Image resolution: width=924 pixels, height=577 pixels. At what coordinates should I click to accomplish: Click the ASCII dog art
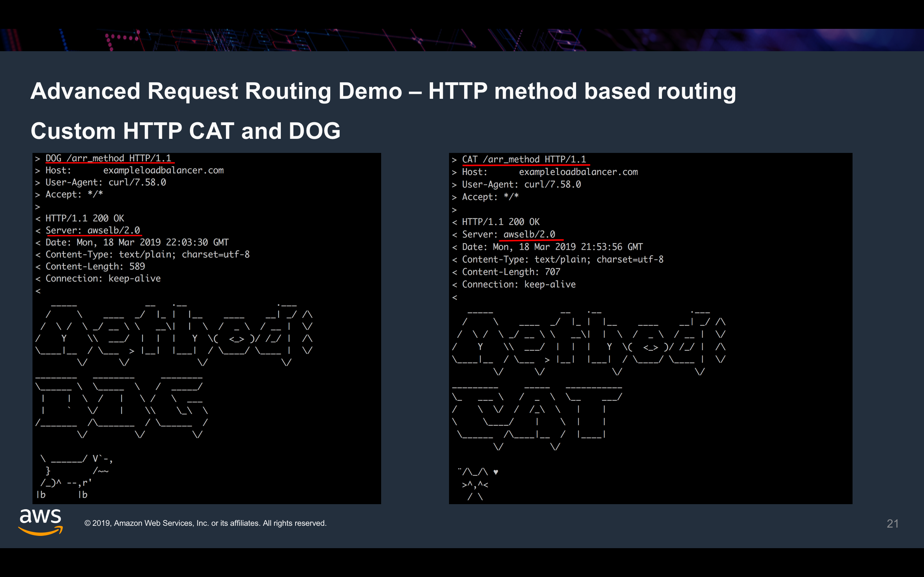74,477
